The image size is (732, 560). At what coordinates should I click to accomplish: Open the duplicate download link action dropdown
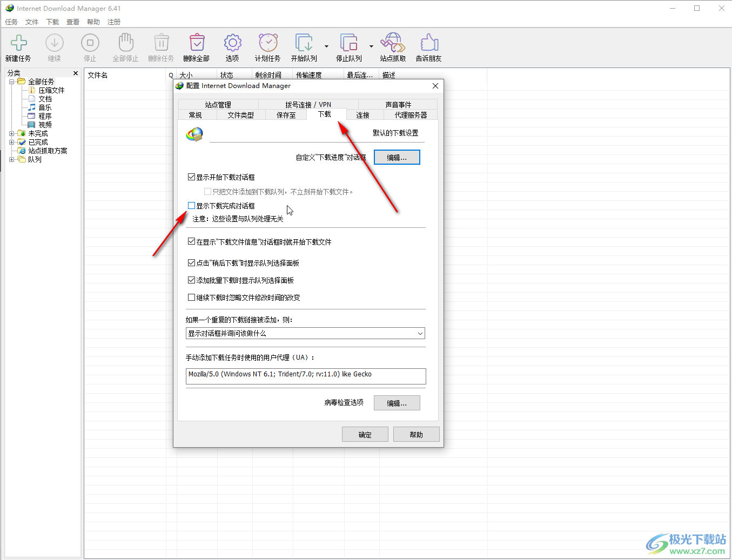305,333
